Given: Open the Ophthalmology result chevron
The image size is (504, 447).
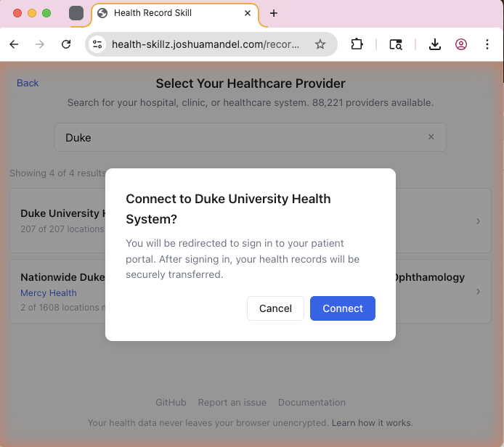Looking at the screenshot, I should coord(479,292).
